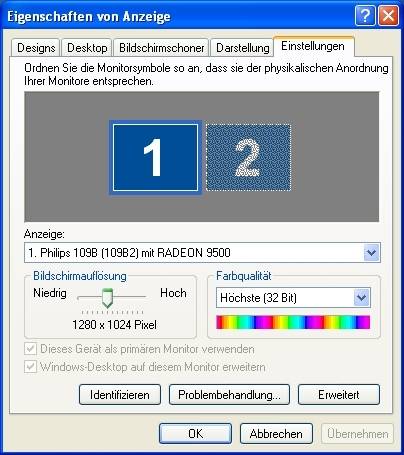The height and width of the screenshot is (455, 404).
Task: Switch to the Designs tab
Action: pyautogui.click(x=36, y=48)
